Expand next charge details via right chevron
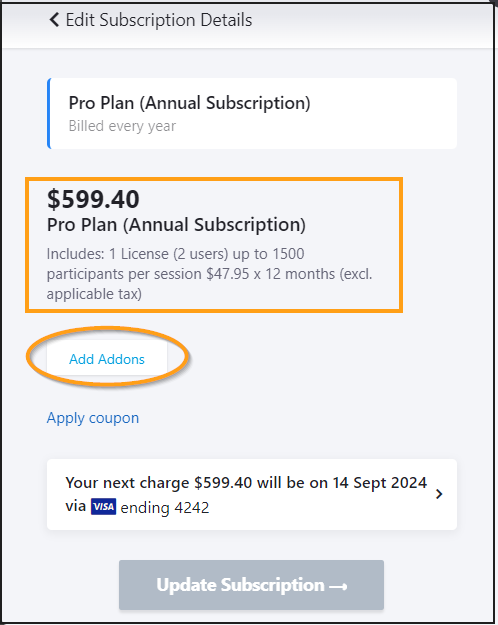498x625 pixels. tap(439, 494)
